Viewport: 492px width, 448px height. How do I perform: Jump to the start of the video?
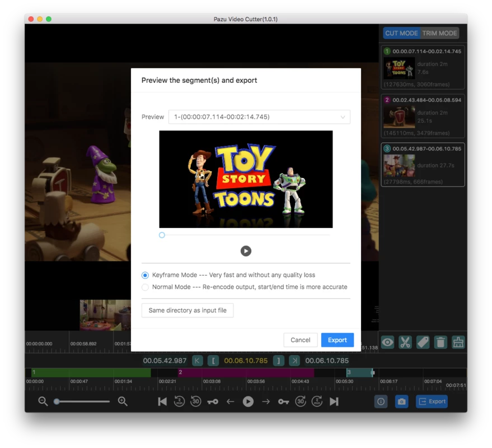162,402
